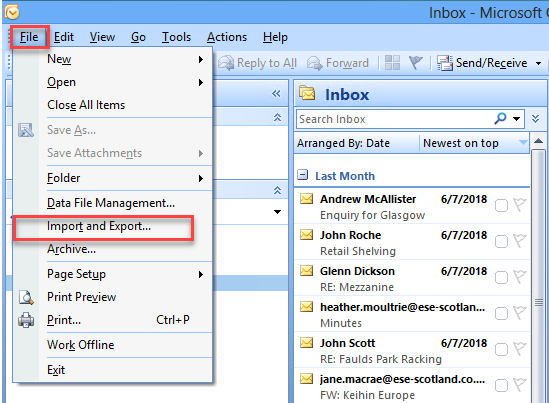The width and height of the screenshot is (549, 403).
Task: Open the Tools menu
Action: click(176, 37)
